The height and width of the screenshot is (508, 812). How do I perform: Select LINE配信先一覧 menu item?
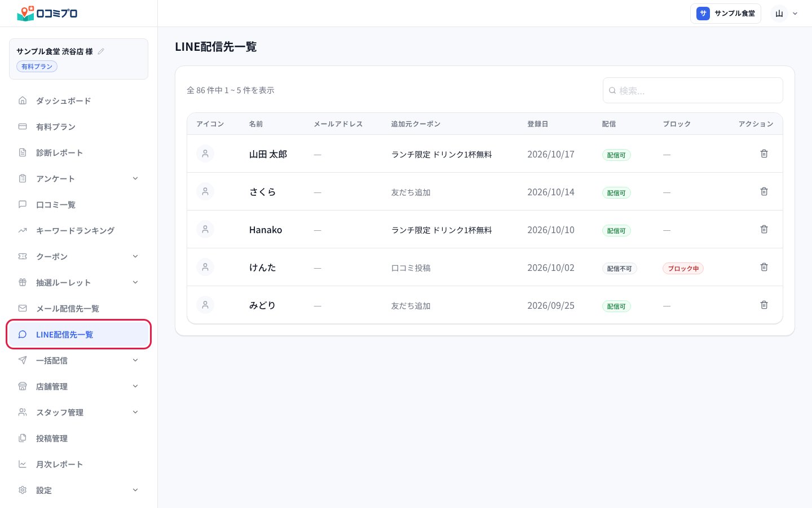coord(79,334)
